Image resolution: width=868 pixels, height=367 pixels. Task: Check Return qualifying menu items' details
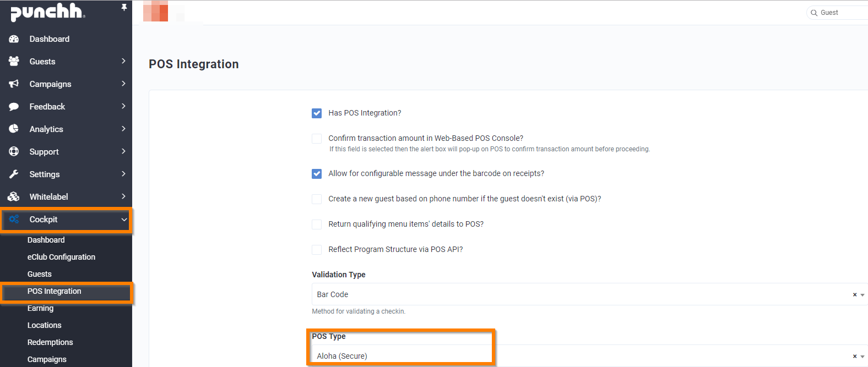click(x=317, y=224)
